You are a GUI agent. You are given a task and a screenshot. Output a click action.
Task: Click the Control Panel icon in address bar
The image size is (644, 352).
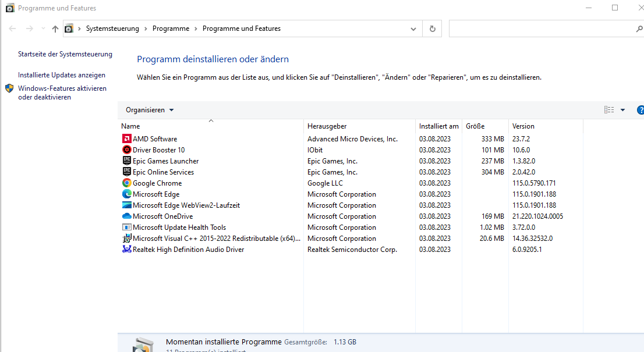(69, 29)
